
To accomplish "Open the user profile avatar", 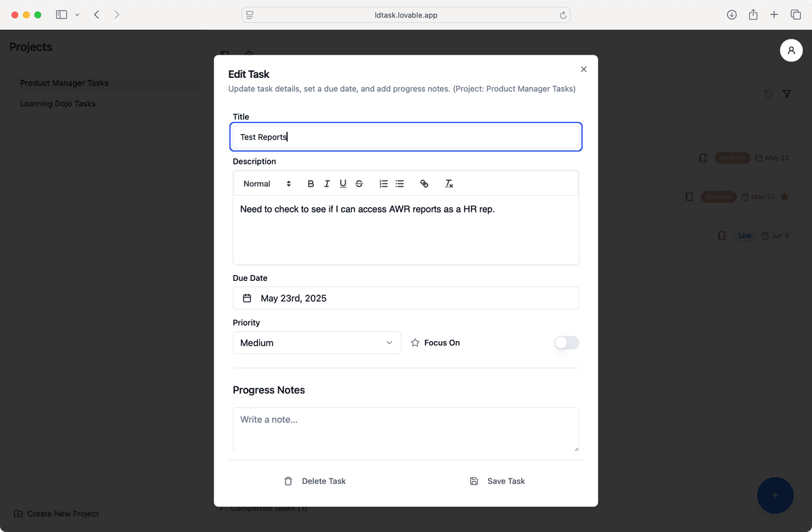I will tap(791, 51).
